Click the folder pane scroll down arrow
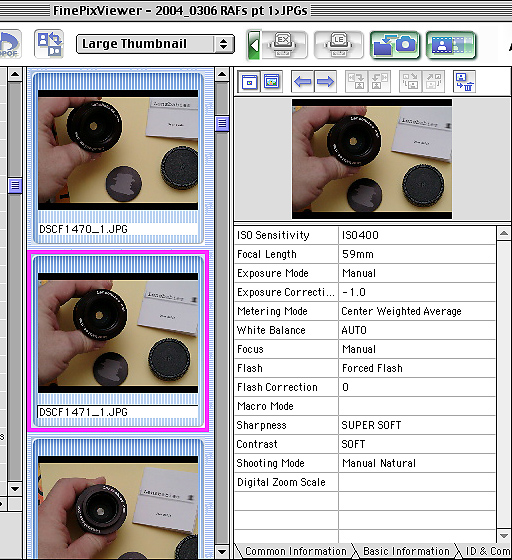This screenshot has width=512, height=560. click(15, 488)
